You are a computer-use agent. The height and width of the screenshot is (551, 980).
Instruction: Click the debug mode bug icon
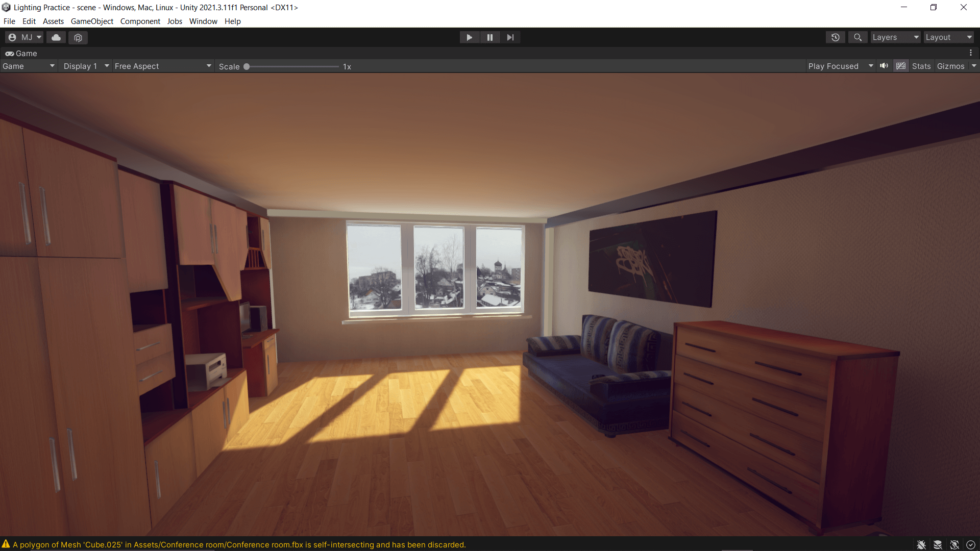pos(921,545)
